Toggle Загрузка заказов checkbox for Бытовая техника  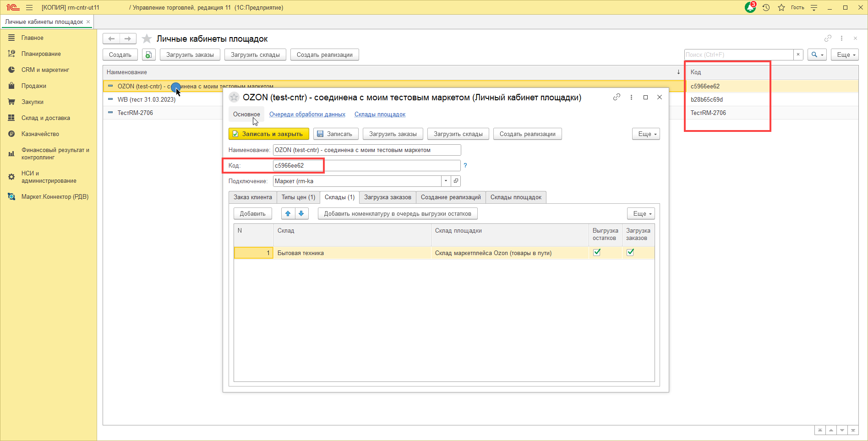point(630,252)
